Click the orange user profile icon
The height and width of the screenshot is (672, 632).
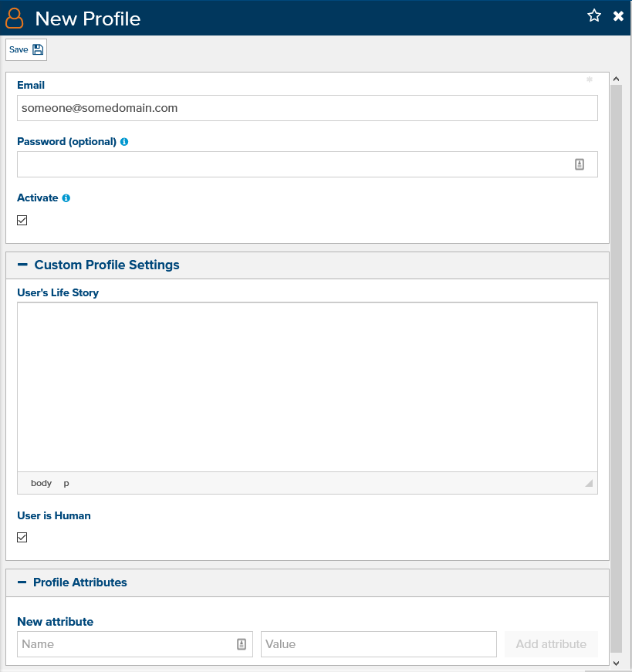pyautogui.click(x=15, y=18)
